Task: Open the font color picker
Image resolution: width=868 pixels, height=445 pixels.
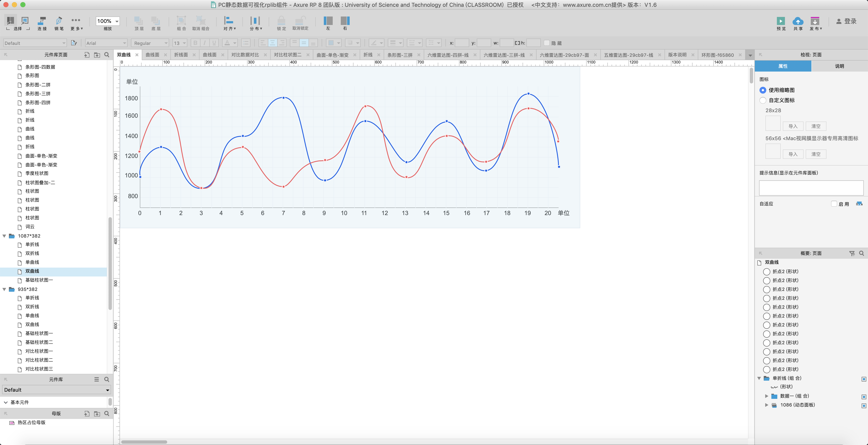Action: pos(230,43)
